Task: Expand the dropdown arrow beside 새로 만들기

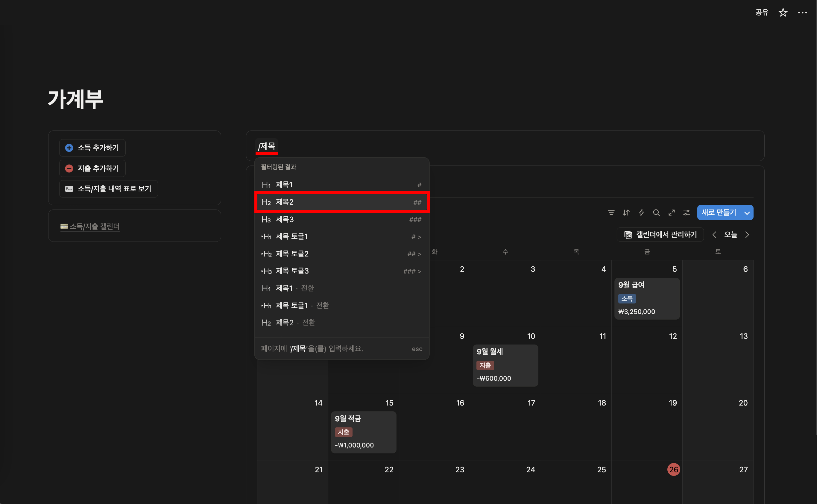Action: point(747,213)
